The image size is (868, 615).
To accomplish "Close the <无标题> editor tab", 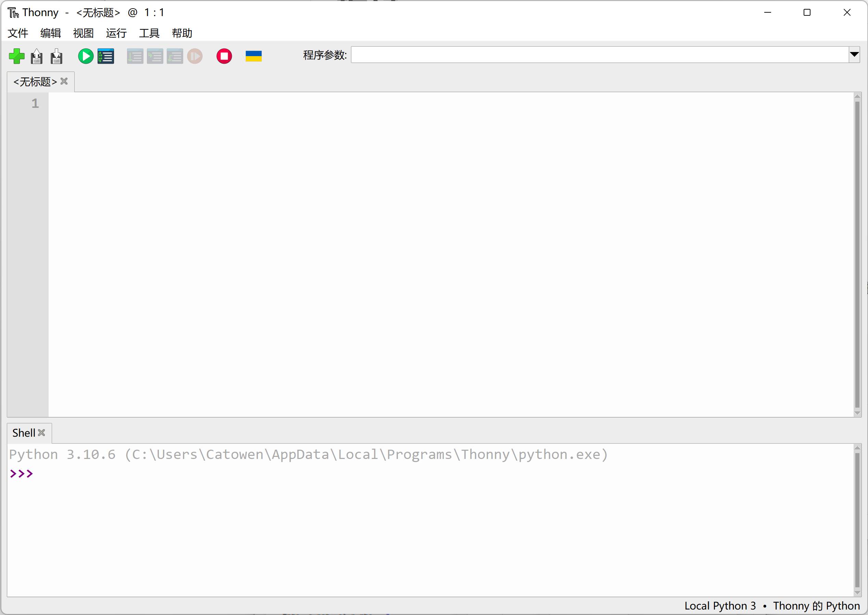I will tap(64, 81).
